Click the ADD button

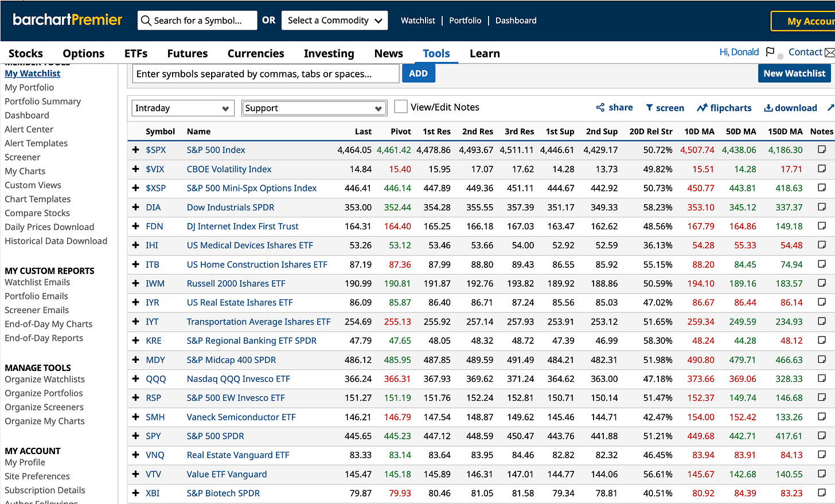tap(419, 73)
